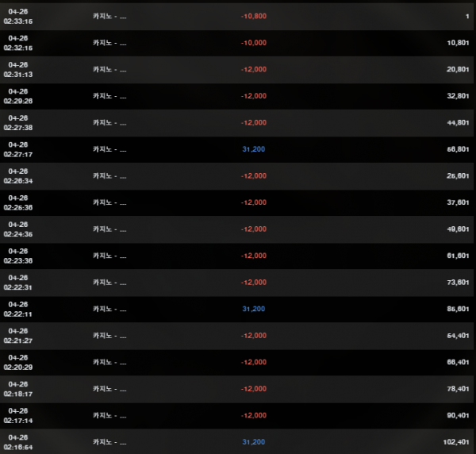The image size is (476, 454).
Task: Click the 02:20:29 timestamp cell
Action: pyautogui.click(x=17, y=362)
